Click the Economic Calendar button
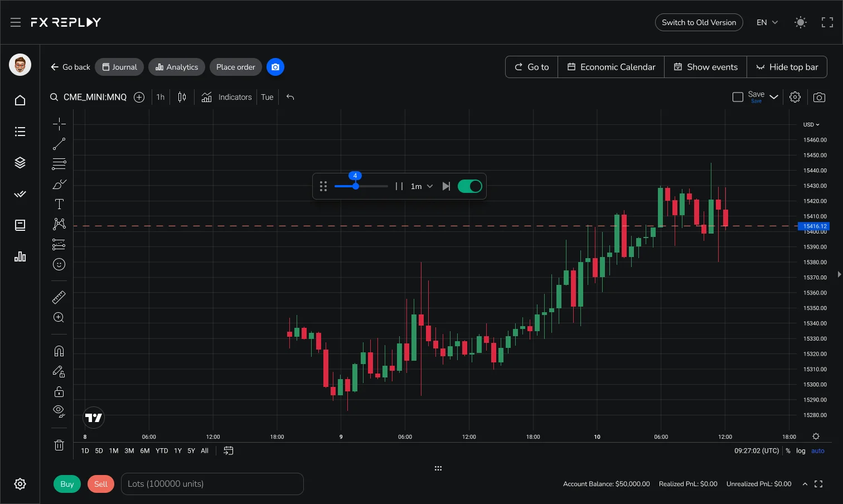Viewport: 843px width, 504px height. (611, 67)
